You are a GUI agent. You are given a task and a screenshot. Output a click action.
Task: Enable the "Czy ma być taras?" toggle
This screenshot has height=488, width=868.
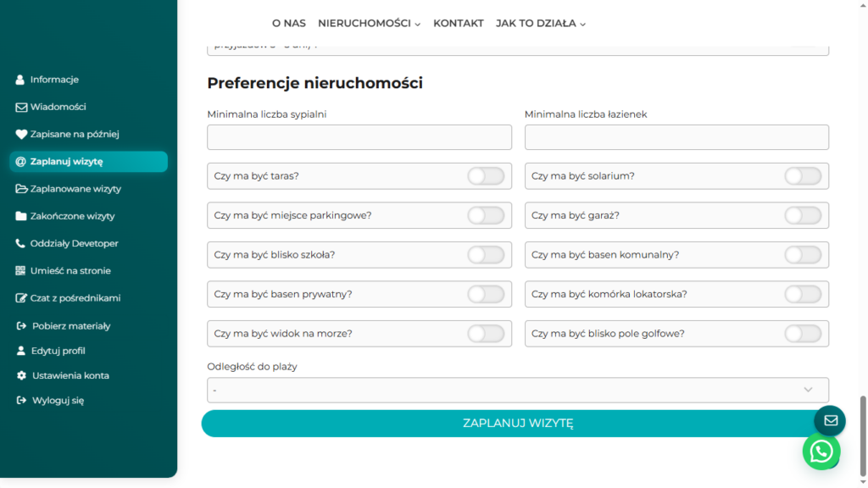[x=486, y=176]
